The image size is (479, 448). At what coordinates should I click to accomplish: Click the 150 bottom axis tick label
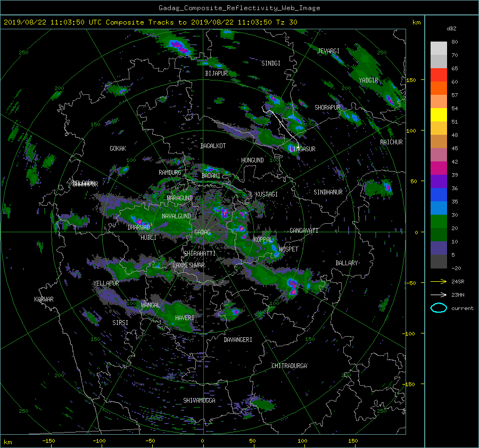coord(353,441)
